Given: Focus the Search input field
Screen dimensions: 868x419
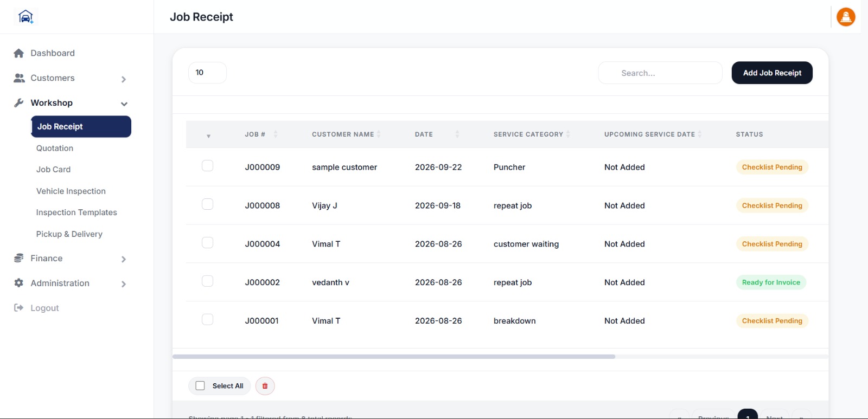Looking at the screenshot, I should coord(660,73).
